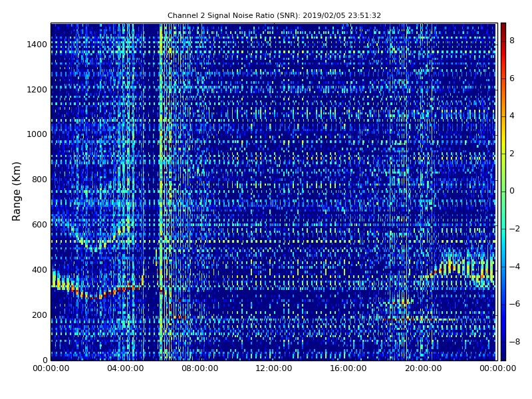The width and height of the screenshot is (532, 399).
Task: Click the colorbar label 6
Action: (512, 78)
